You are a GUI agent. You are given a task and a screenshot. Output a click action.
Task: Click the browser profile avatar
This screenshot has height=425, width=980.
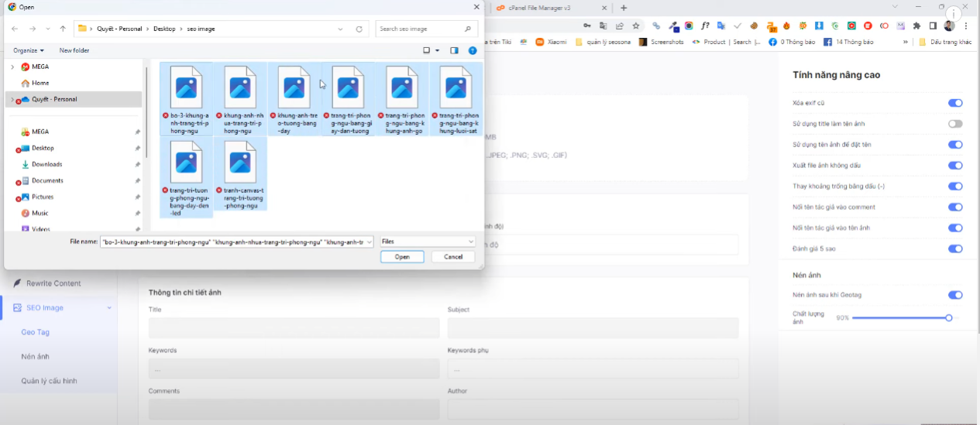pyautogui.click(x=949, y=26)
